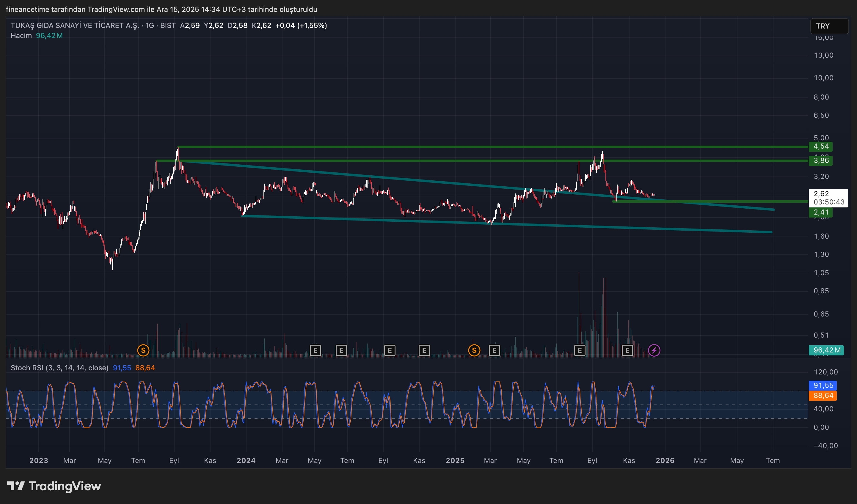857x504 pixels.
Task: Click the 2,41 green price label
Action: (821, 212)
